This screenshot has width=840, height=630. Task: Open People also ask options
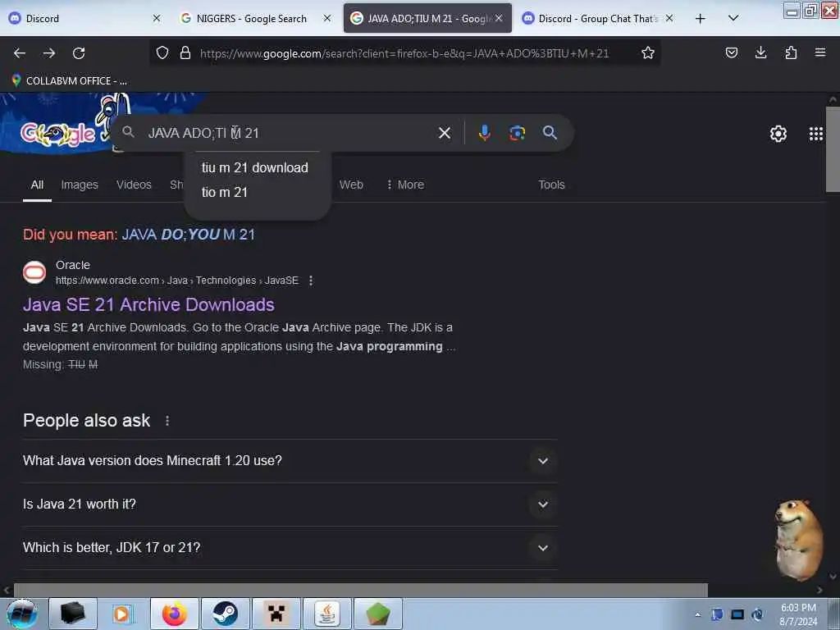point(167,421)
